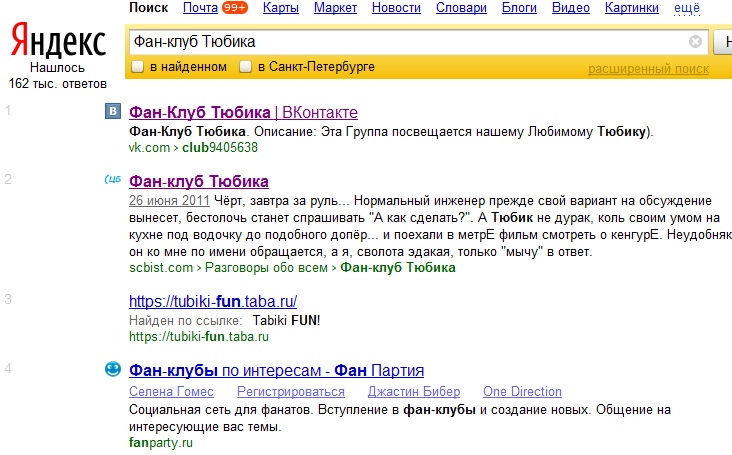
Task: Open "расширенный поиск" advanced search link
Action: [x=648, y=69]
